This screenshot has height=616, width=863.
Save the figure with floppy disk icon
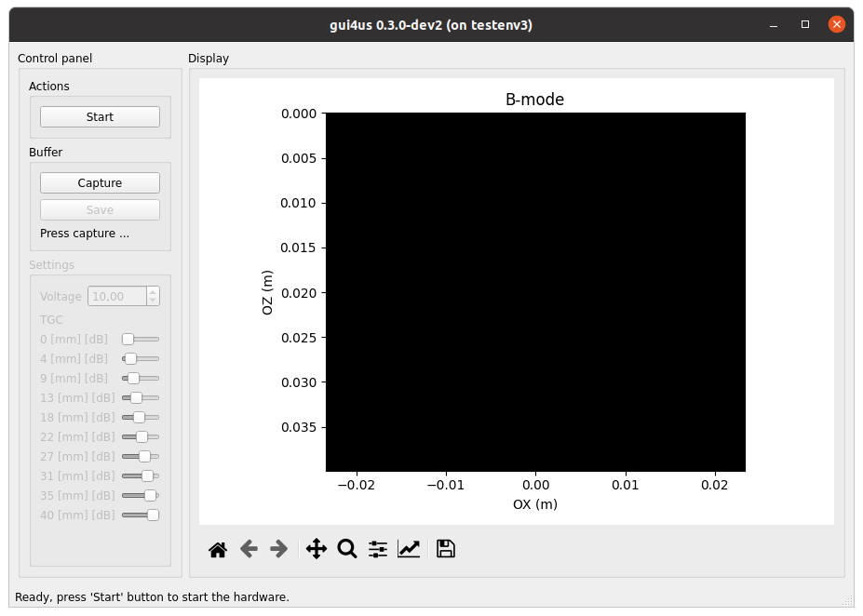tap(446, 549)
